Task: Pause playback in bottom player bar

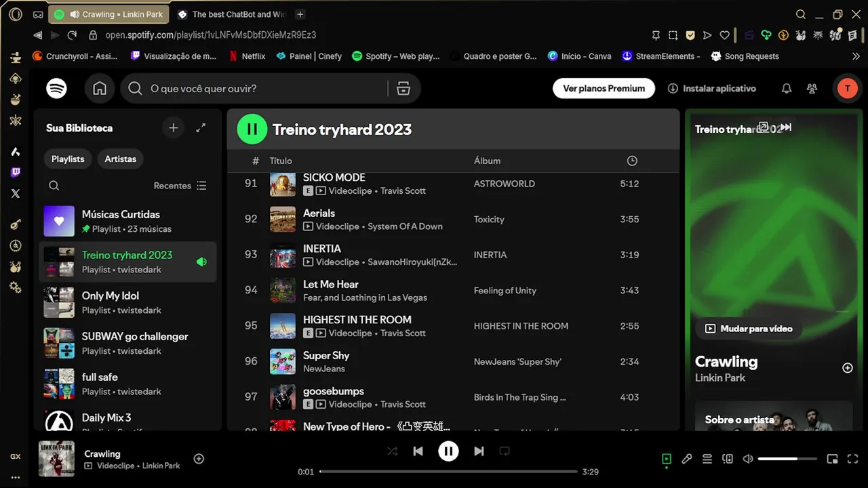Action: (x=448, y=451)
